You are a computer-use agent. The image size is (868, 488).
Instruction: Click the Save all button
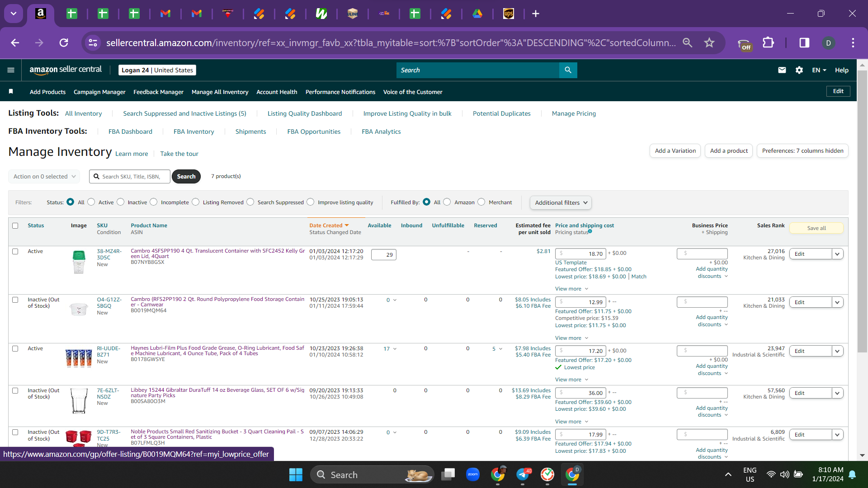click(816, 228)
